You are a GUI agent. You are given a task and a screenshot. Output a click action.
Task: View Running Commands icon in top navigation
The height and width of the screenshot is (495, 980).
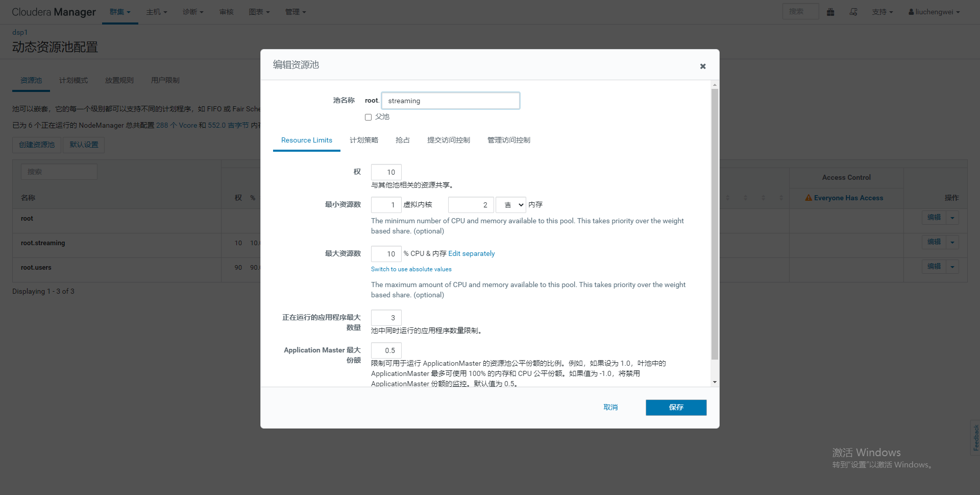pos(853,12)
